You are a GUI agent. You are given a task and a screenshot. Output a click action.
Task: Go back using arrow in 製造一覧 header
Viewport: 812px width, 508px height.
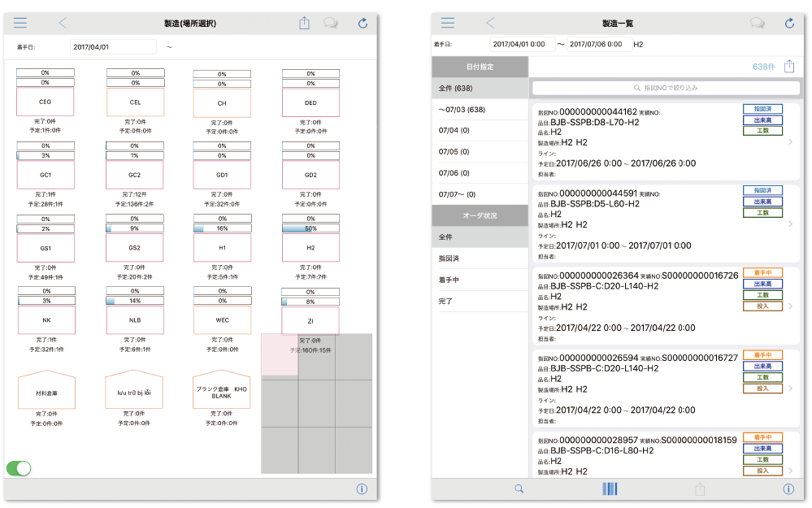click(489, 24)
